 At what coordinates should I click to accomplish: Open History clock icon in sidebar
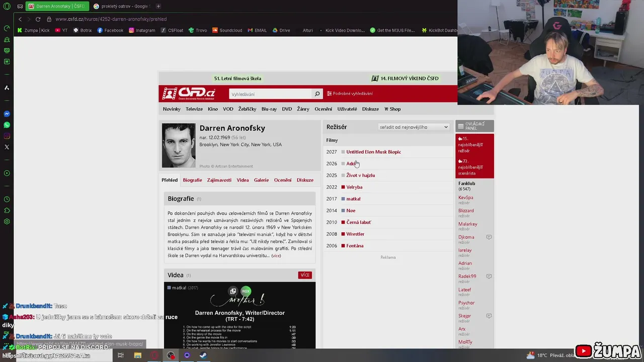(x=7, y=199)
